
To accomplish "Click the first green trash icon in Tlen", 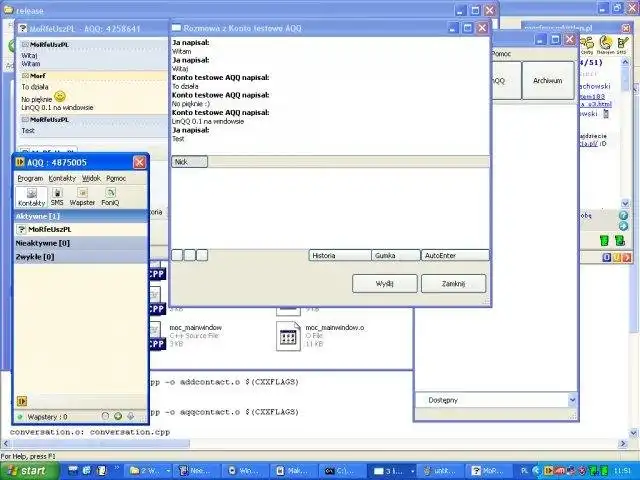I will pyautogui.click(x=604, y=240).
